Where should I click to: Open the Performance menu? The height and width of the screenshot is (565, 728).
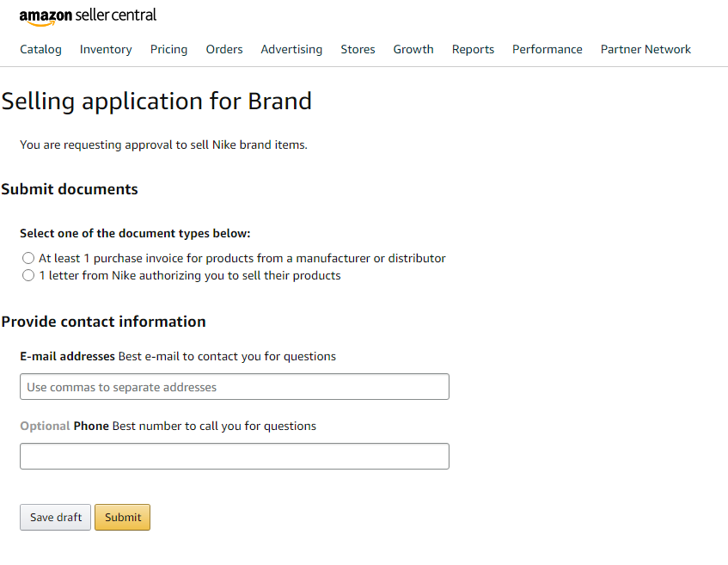coord(547,50)
